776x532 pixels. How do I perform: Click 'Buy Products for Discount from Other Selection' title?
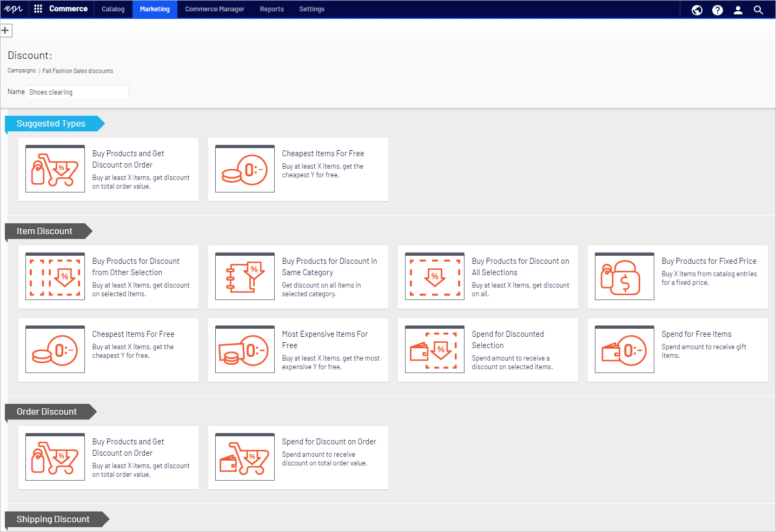coord(136,267)
